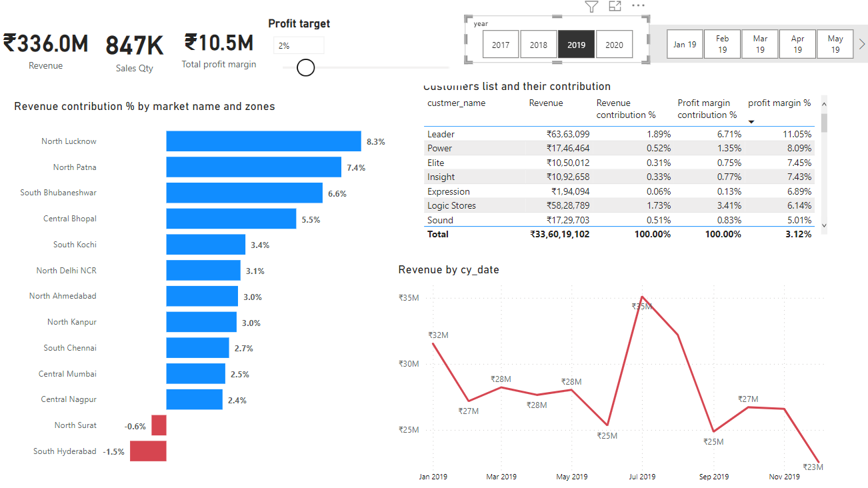Select year 2018 in slicer

(539, 45)
